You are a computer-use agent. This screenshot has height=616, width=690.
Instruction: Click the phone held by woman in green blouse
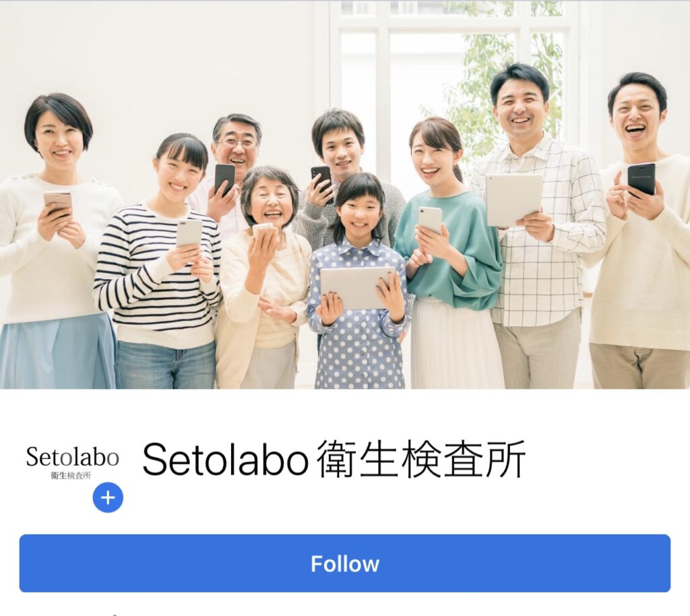(430, 220)
